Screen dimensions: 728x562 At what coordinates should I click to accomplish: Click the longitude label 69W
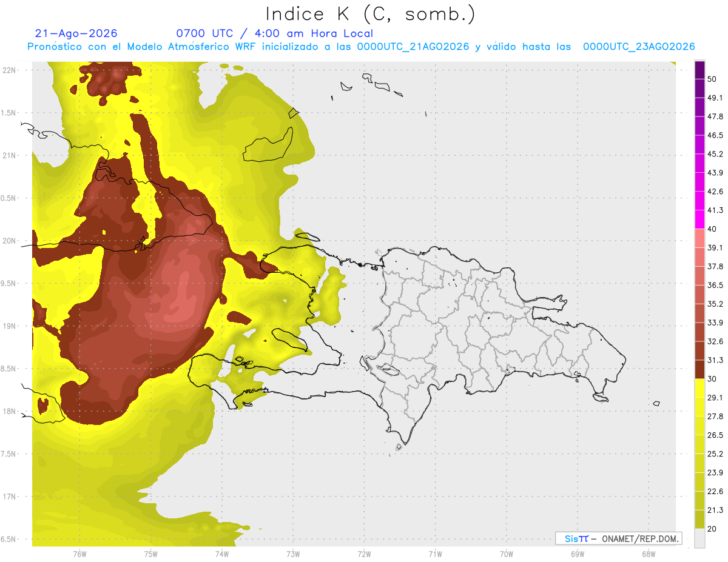click(x=577, y=554)
